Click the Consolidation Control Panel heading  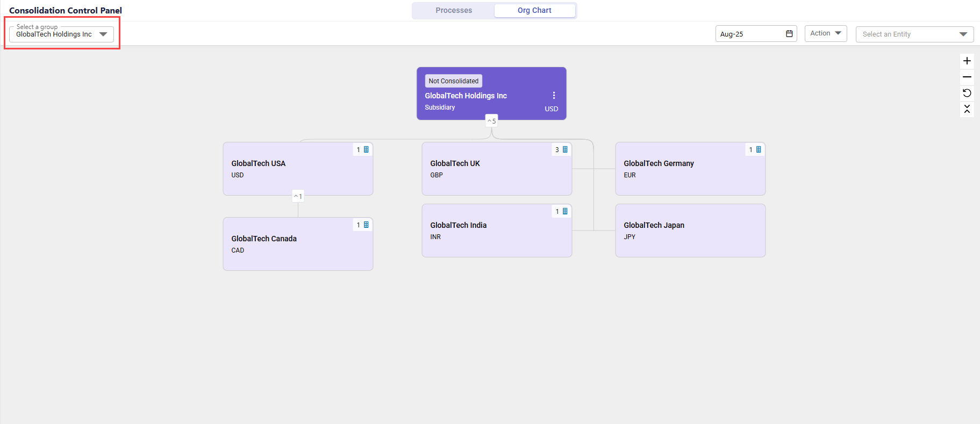click(66, 10)
